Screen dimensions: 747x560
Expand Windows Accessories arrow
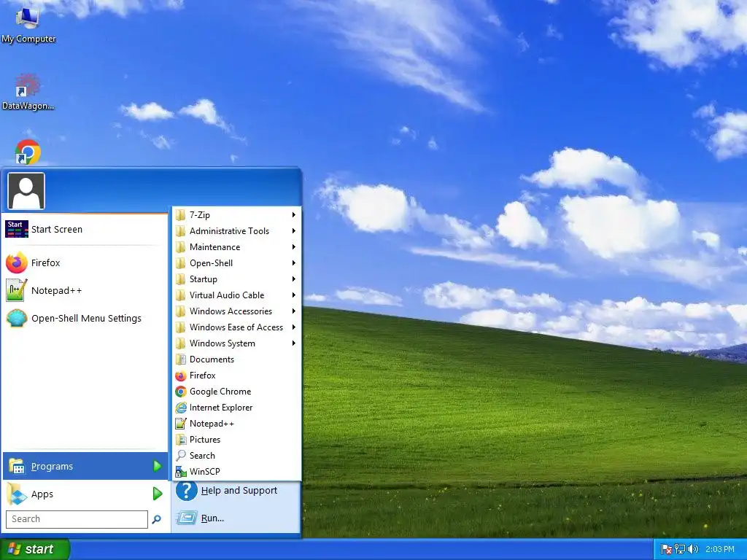[x=294, y=311]
